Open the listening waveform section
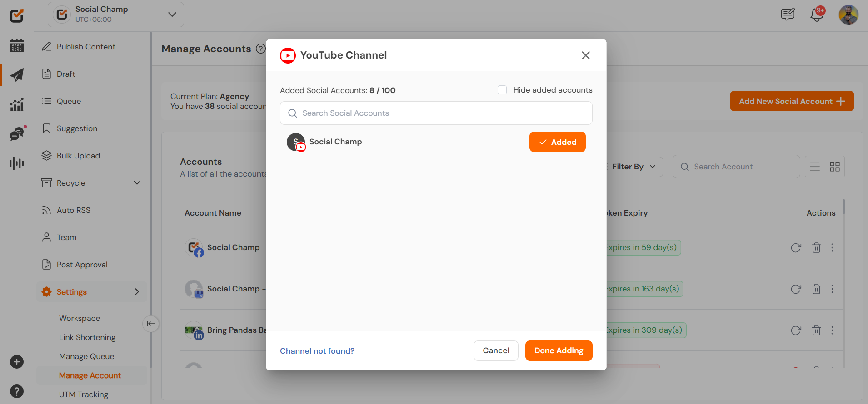This screenshot has width=868, height=404. (17, 163)
